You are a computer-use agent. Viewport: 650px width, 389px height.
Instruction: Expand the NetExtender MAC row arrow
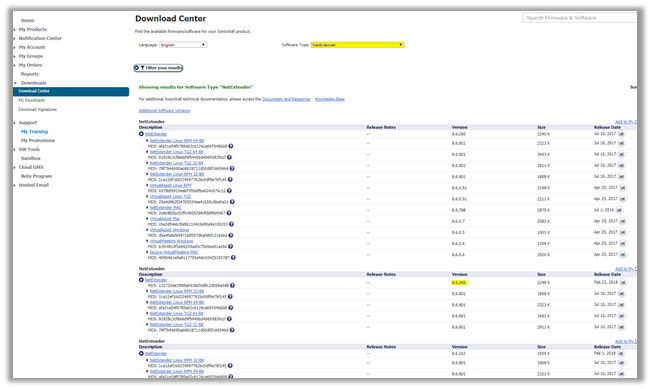[x=147, y=207]
